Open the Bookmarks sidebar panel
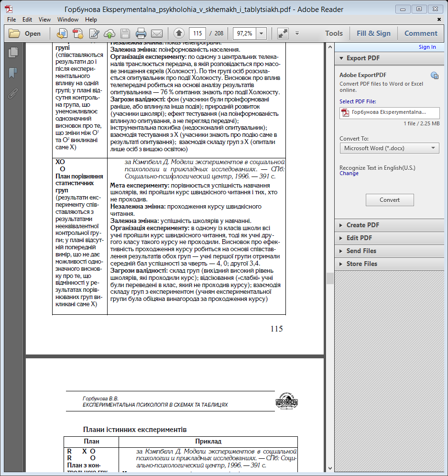Viewport: 448px width, 476px height. coord(13,73)
